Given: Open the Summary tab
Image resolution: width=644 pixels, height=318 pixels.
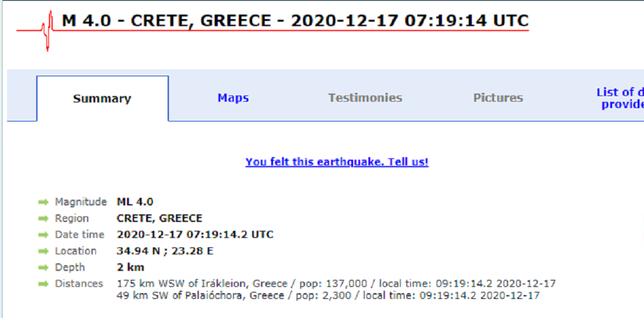Looking at the screenshot, I should [102, 99].
